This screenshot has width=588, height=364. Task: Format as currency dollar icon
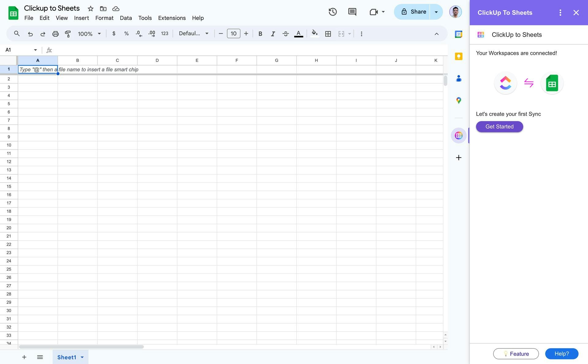click(114, 34)
